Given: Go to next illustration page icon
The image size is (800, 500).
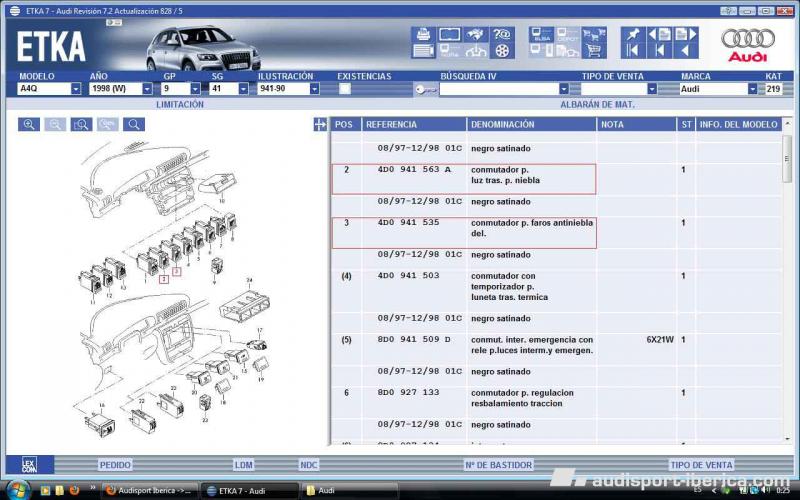Looking at the screenshot, I should [x=686, y=34].
